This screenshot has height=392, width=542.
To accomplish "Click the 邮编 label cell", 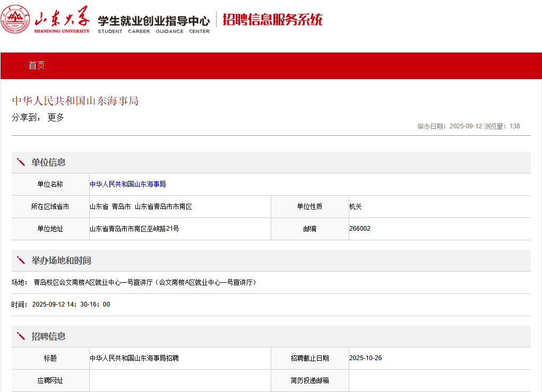I will (x=309, y=229).
